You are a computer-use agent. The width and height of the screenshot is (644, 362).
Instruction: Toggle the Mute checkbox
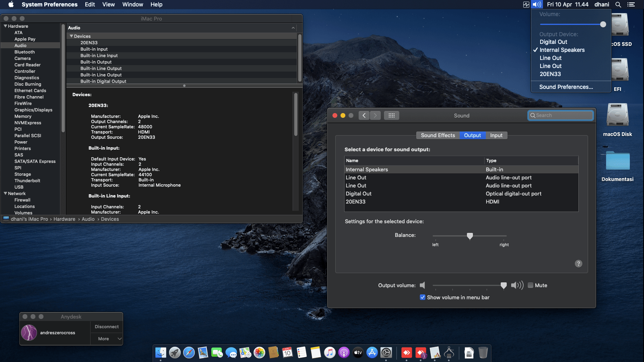[x=530, y=285]
